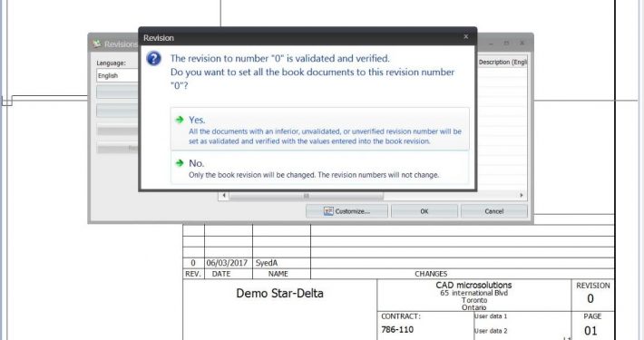Image resolution: width=644 pixels, height=340 pixels.
Task: Close the Revision dialog
Action: (x=465, y=37)
